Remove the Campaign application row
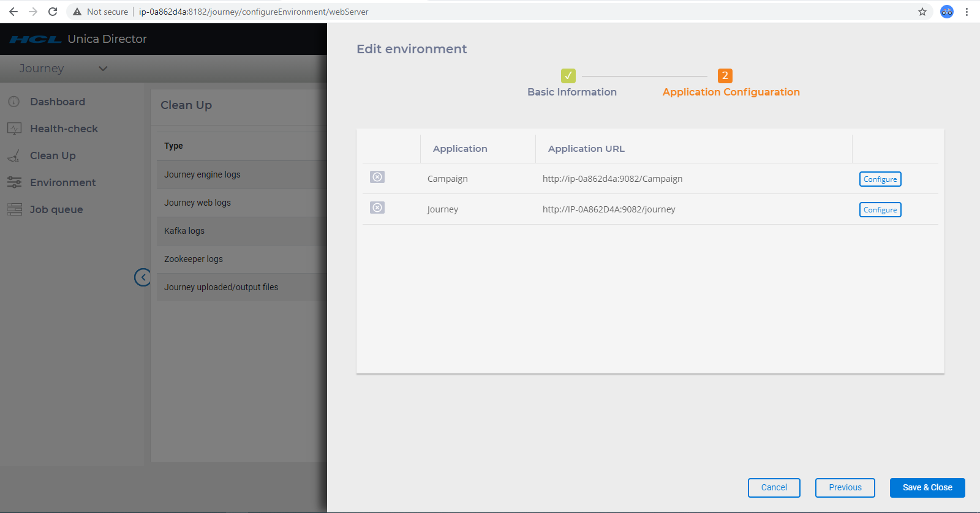 pyautogui.click(x=377, y=177)
